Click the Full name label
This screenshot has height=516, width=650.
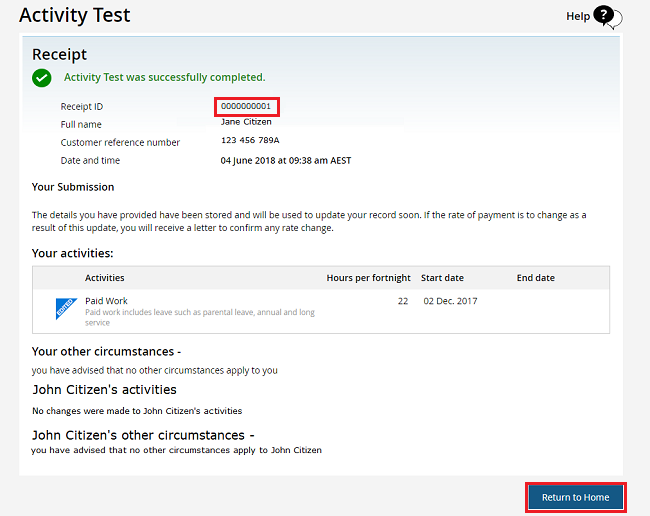point(81,124)
